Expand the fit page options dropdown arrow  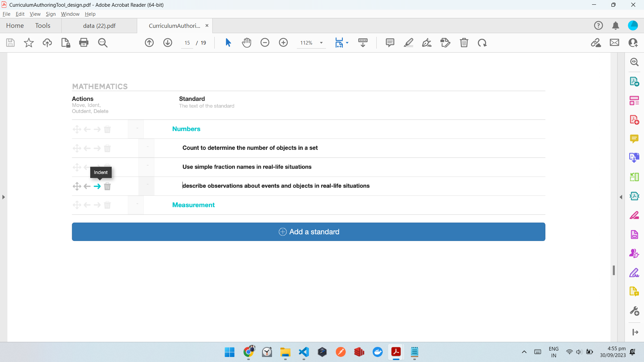pyautogui.click(x=347, y=43)
